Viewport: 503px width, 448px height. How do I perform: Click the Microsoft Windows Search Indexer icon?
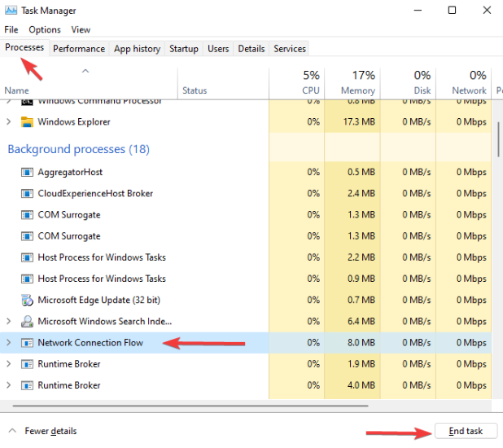pos(27,321)
